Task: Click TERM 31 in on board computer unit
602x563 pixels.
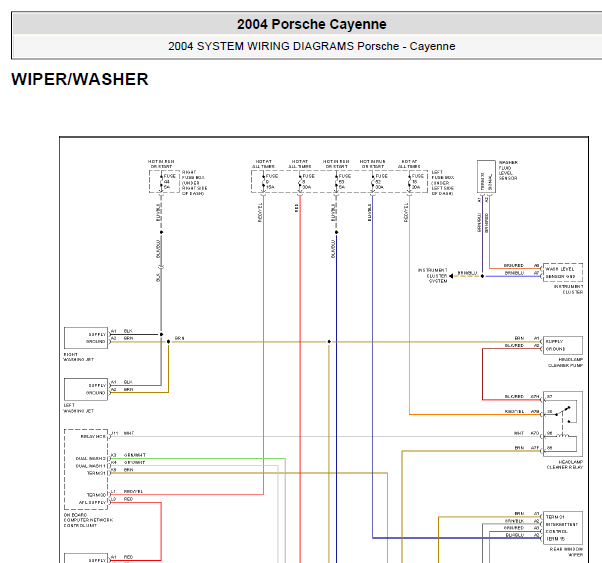Action: click(96, 473)
